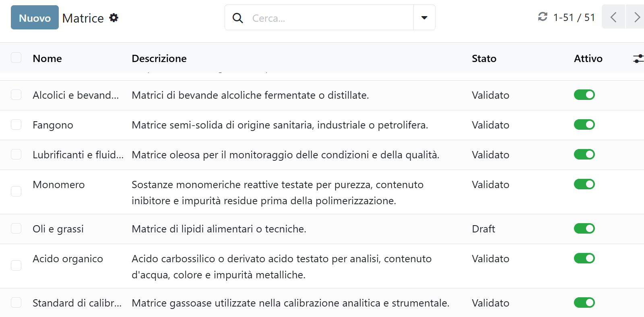Toggle Attivo for Alcolici e bevande
The width and height of the screenshot is (644, 317).
[x=584, y=95]
